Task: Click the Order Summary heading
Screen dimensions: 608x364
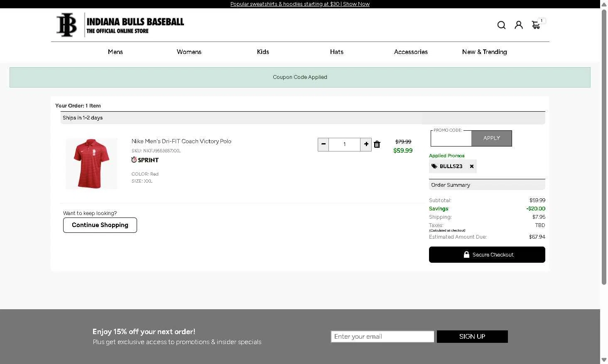Action: tap(451, 185)
